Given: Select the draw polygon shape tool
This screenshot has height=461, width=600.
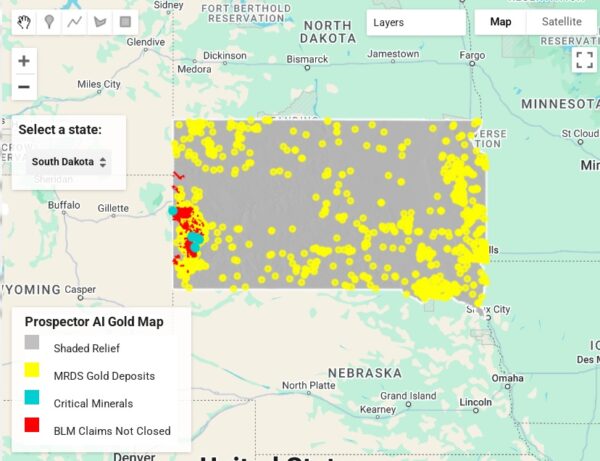Looking at the screenshot, I should pos(100,22).
